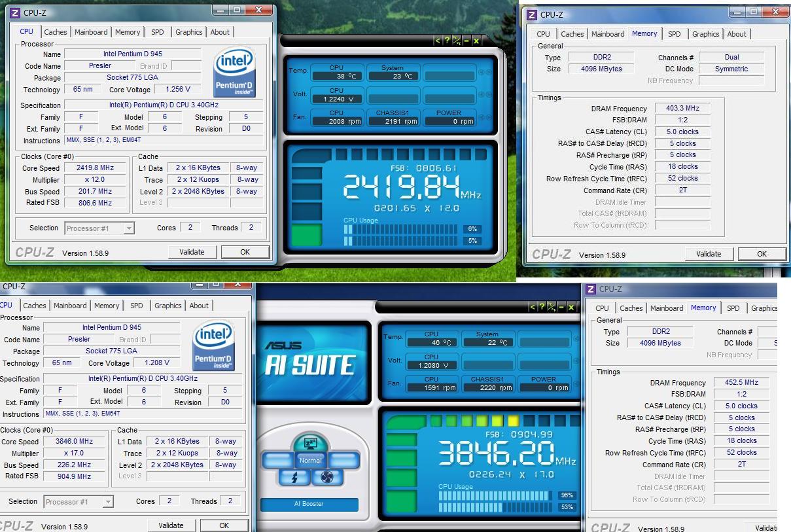Click Validate in the 3846.0 MHz CPU-Z window
791x532 pixels.
[x=171, y=525]
